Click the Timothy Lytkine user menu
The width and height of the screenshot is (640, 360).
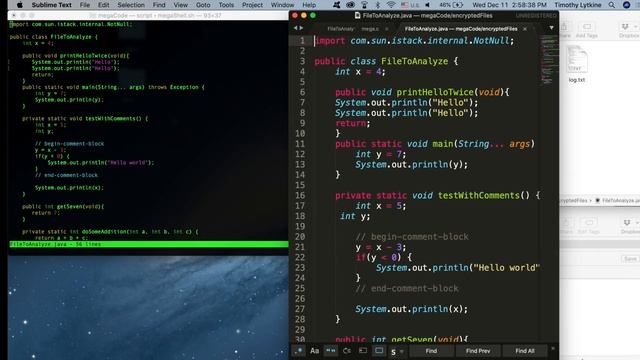pos(578,5)
